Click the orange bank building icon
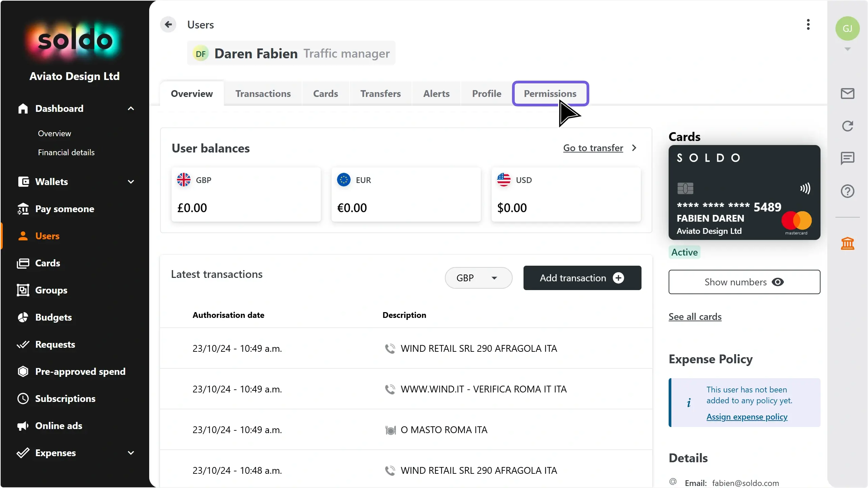The height and width of the screenshot is (488, 868). pyautogui.click(x=847, y=243)
